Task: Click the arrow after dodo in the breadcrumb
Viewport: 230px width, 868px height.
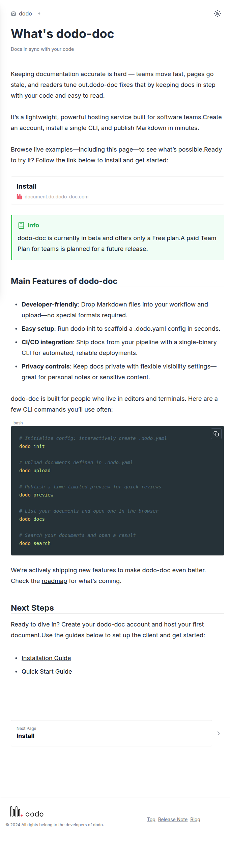Action: [39, 14]
